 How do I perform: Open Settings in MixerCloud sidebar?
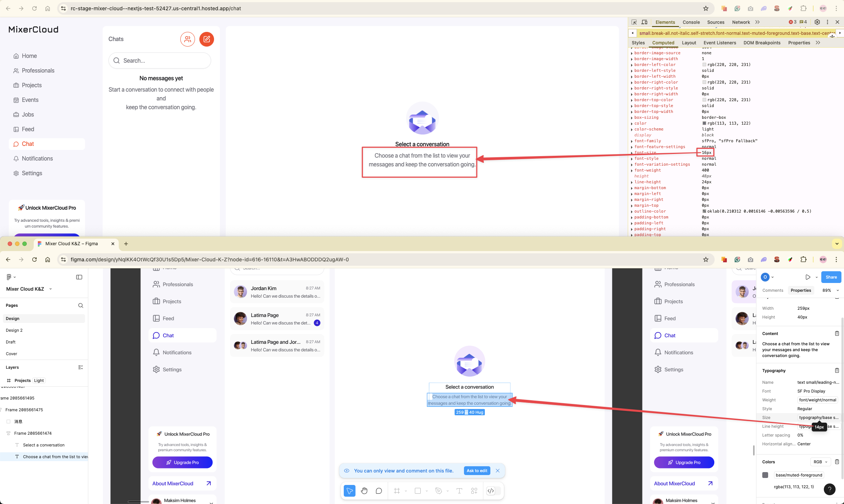click(32, 173)
